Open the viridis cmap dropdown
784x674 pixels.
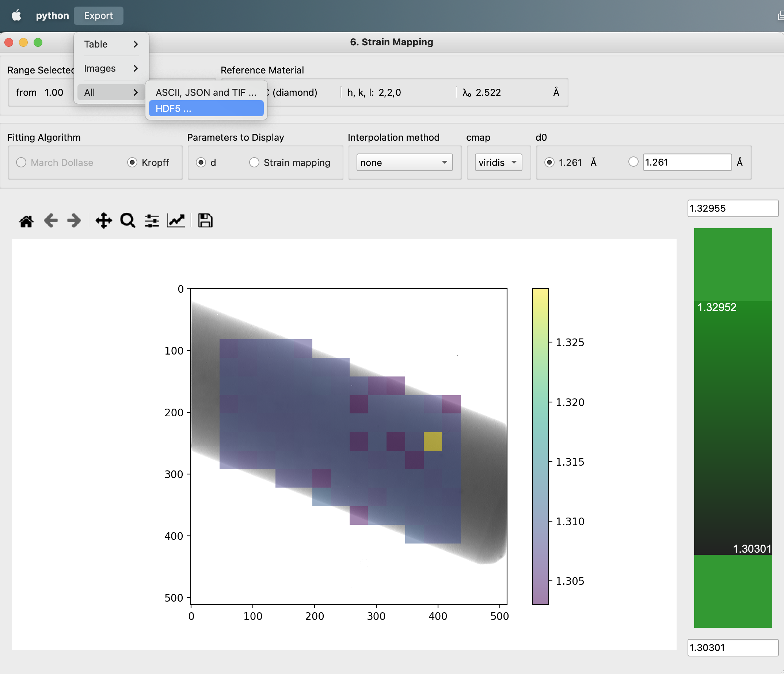pos(498,162)
